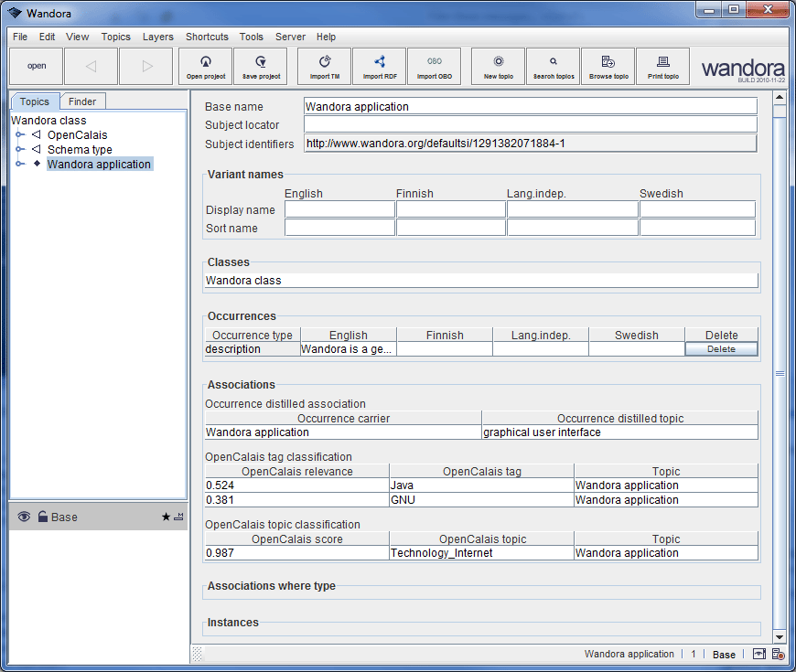Screen dimensions: 796x672
Task: Open a project using the Open project icon
Action: click(206, 66)
